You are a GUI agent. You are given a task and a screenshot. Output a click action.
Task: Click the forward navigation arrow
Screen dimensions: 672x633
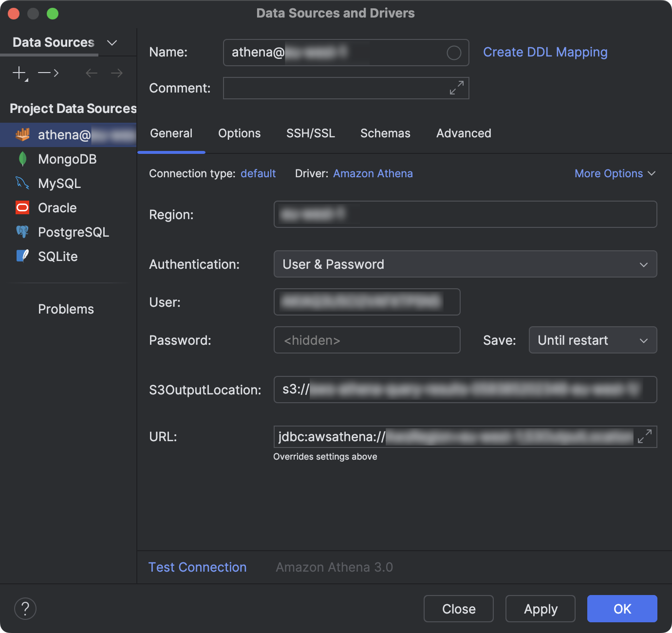click(116, 73)
